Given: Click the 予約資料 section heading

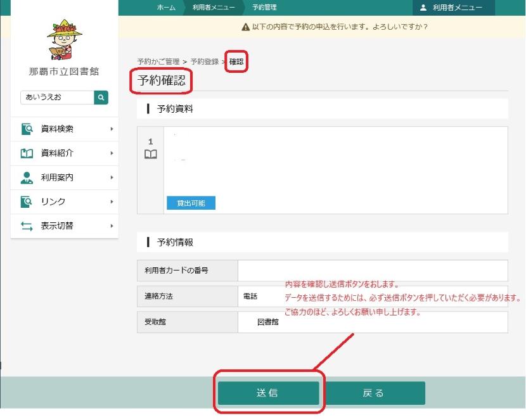Looking at the screenshot, I should 175,109.
